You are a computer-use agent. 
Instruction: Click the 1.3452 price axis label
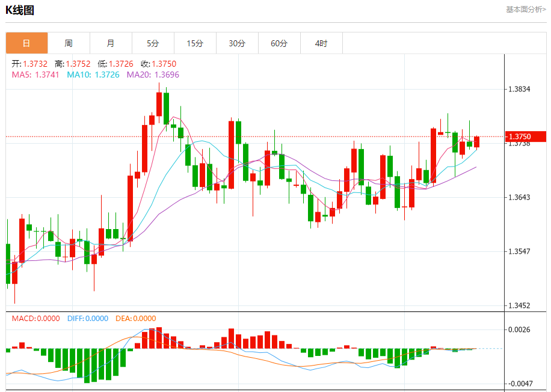coord(519,305)
